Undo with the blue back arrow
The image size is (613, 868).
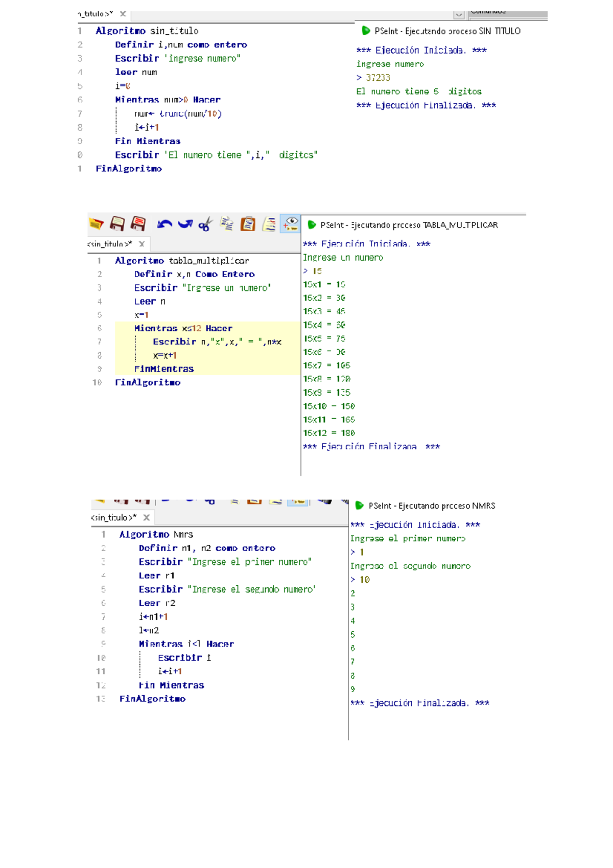(164, 224)
